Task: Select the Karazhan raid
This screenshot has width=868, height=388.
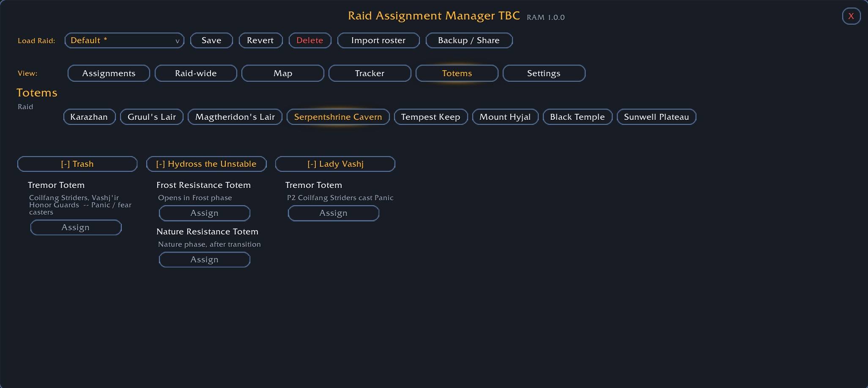Action: pyautogui.click(x=89, y=117)
